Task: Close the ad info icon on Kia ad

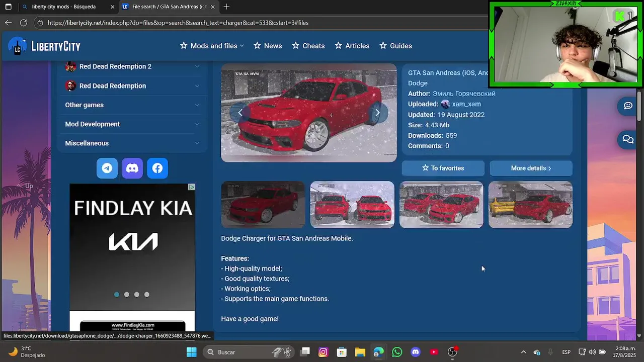Action: [x=191, y=187]
